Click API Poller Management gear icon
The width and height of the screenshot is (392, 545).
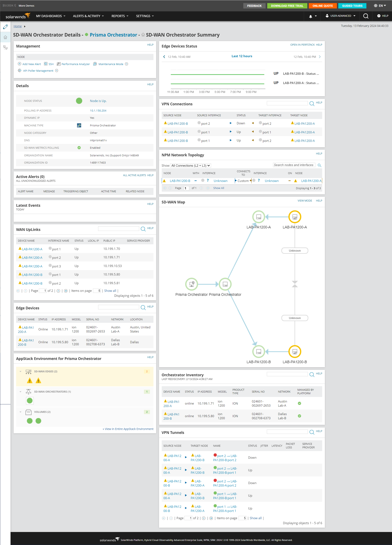coord(20,70)
